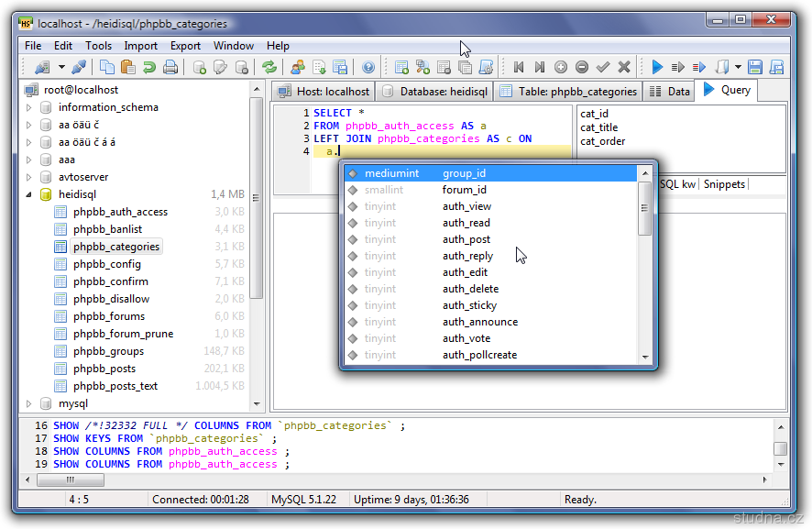This screenshot has width=812, height=529.
Task: Select auth_view from the autocomplete list
Action: [x=466, y=206]
